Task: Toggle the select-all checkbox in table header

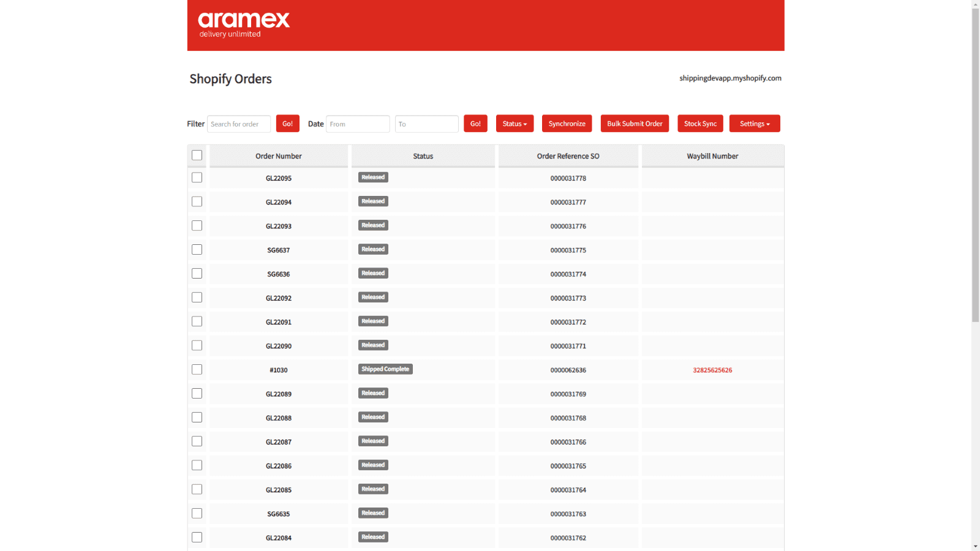Action: (x=197, y=156)
